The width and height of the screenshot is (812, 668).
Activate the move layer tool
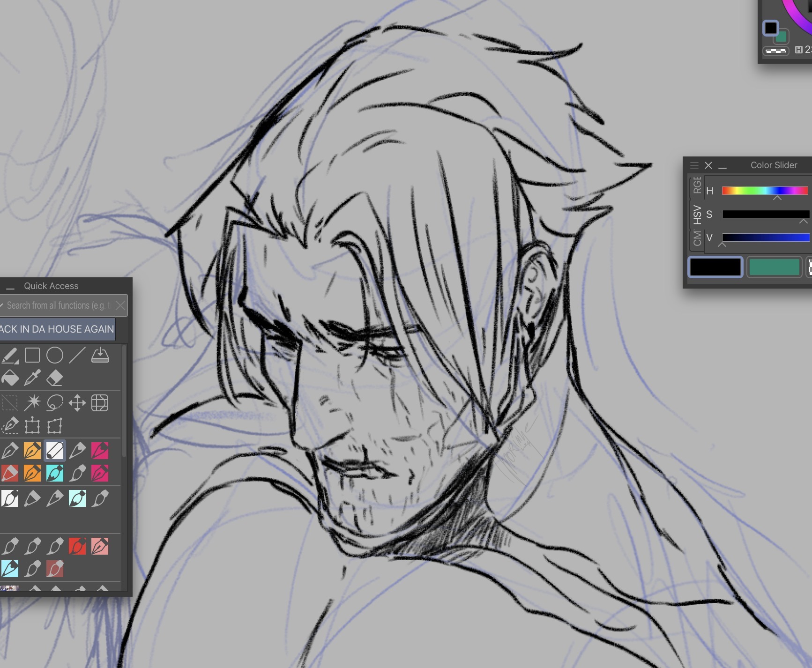pos(77,403)
